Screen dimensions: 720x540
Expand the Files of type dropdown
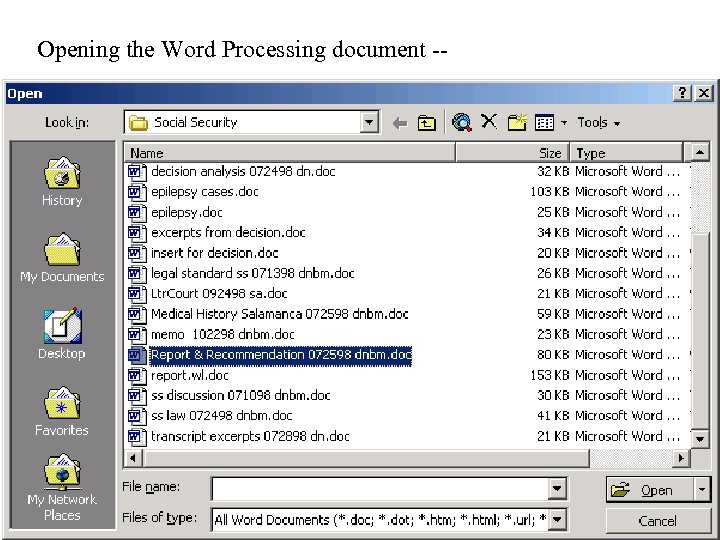tap(557, 520)
